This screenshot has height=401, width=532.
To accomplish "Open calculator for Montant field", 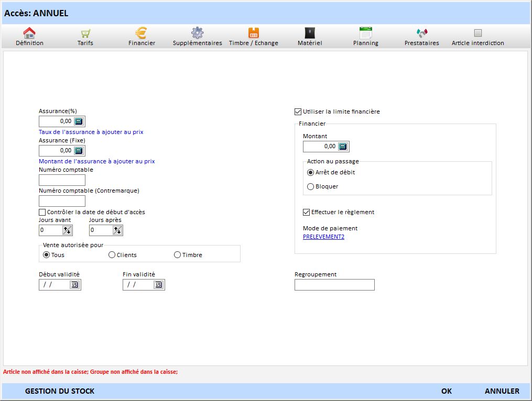I will coord(343,147).
